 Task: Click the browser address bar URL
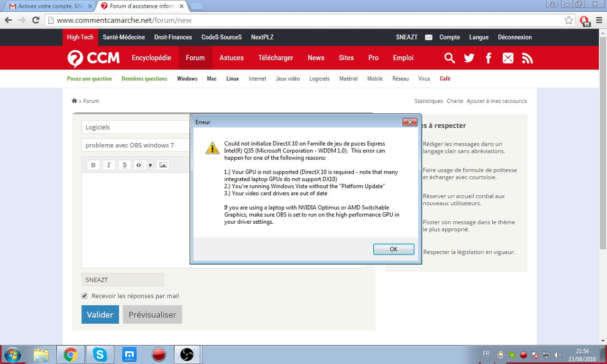click(x=124, y=20)
